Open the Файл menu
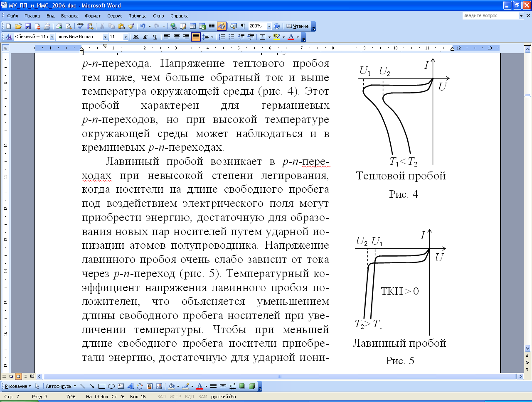The width and height of the screenshot is (532, 402). click(x=12, y=16)
